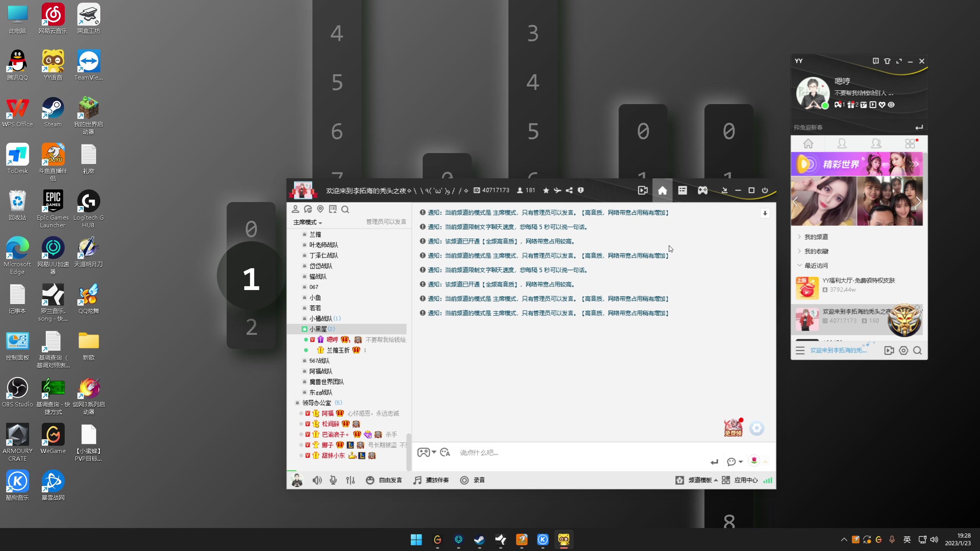Viewport: 980px width, 551px height.
Task: Select the YY home tab
Action: point(808,144)
